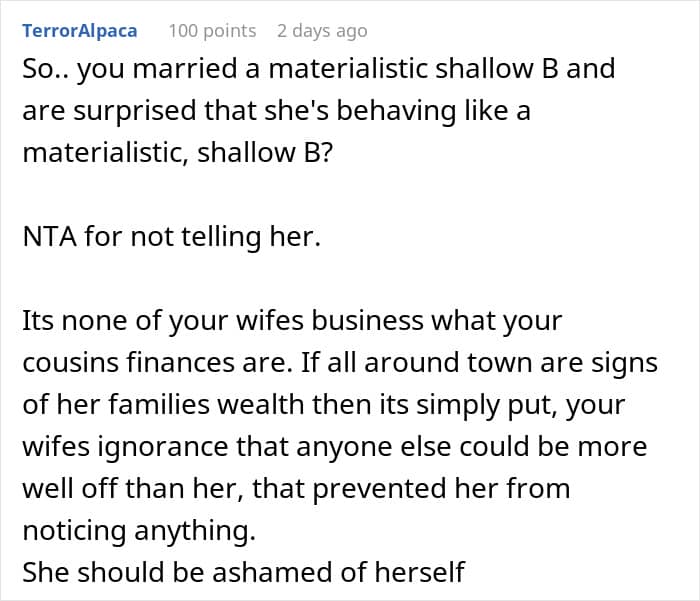Click the line starting "So.. you married"
This screenshot has width=700, height=601.
(x=319, y=69)
